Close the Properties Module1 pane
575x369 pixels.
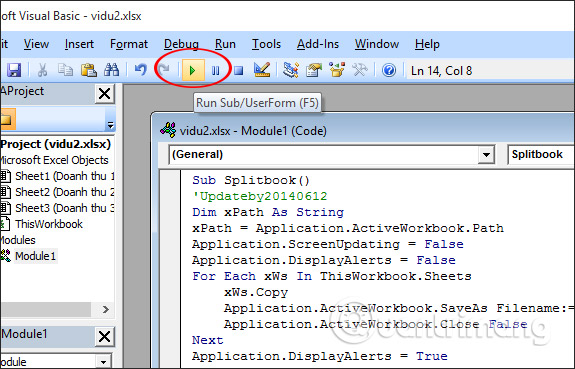coord(105,336)
